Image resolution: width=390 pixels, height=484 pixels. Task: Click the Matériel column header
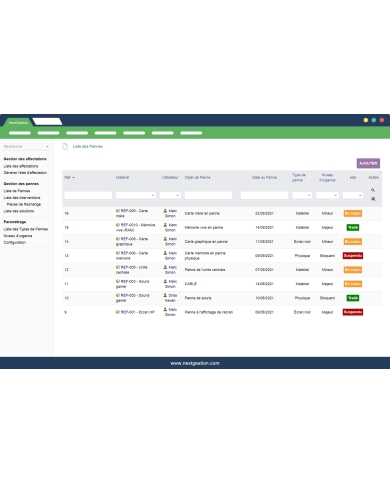click(x=122, y=177)
